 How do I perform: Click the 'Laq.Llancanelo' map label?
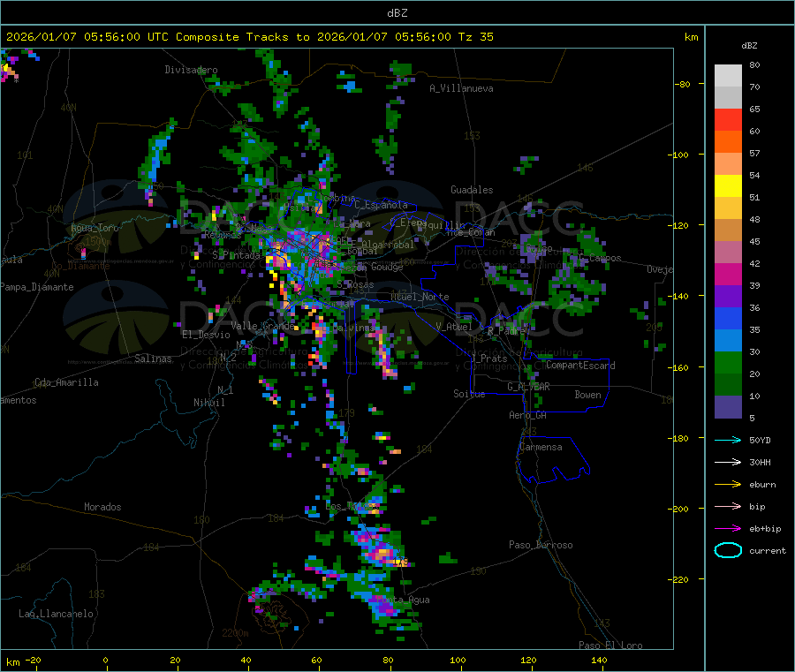click(56, 614)
